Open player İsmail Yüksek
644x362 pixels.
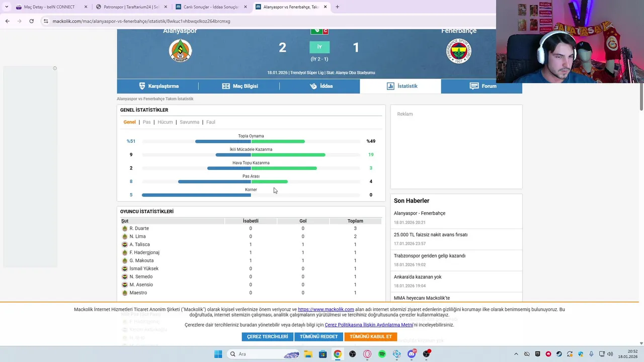tap(144, 268)
